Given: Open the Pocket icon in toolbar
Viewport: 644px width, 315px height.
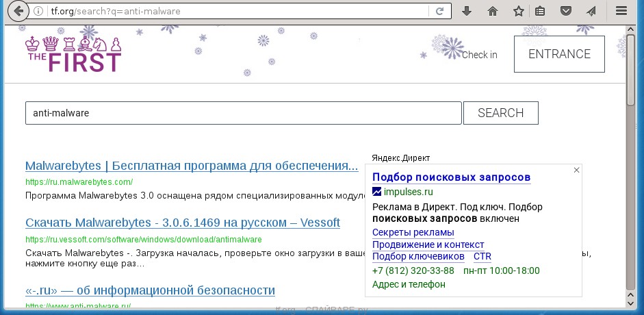Looking at the screenshot, I should [x=565, y=11].
